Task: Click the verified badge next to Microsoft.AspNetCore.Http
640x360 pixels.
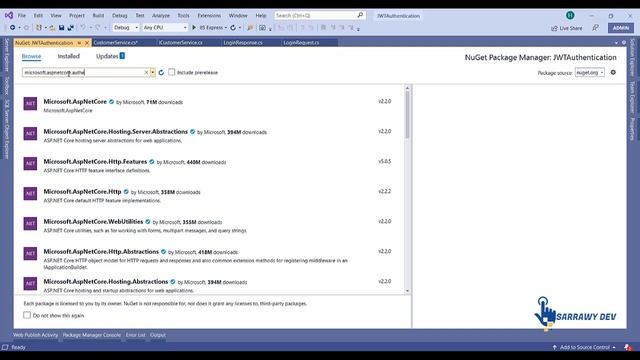Action: pyautogui.click(x=126, y=192)
